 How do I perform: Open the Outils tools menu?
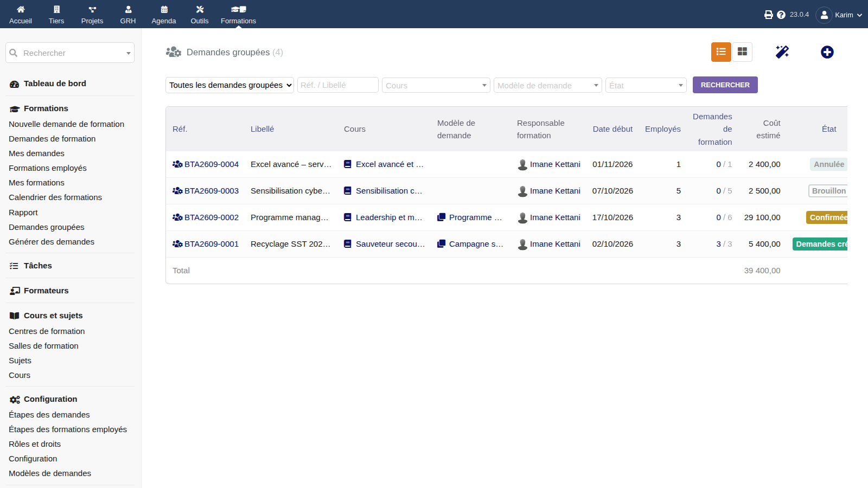click(200, 15)
